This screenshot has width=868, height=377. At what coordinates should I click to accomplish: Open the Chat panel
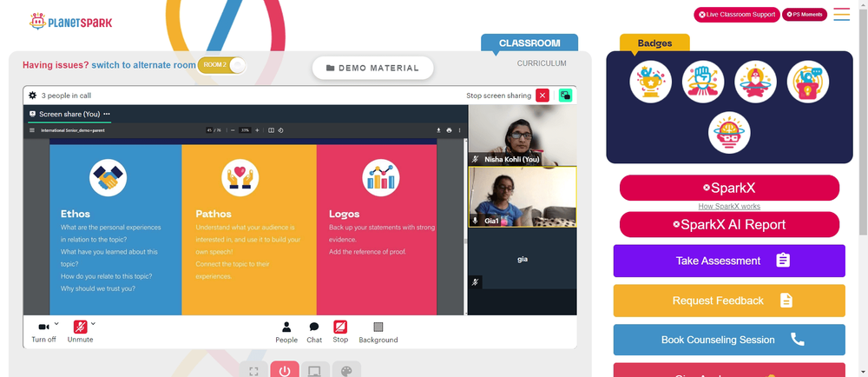coord(314,332)
